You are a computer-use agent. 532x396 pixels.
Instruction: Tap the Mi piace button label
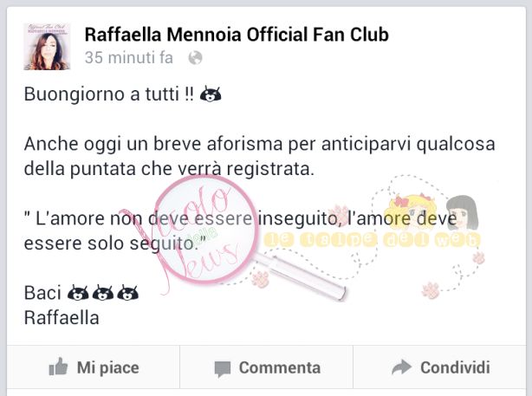[x=108, y=367]
